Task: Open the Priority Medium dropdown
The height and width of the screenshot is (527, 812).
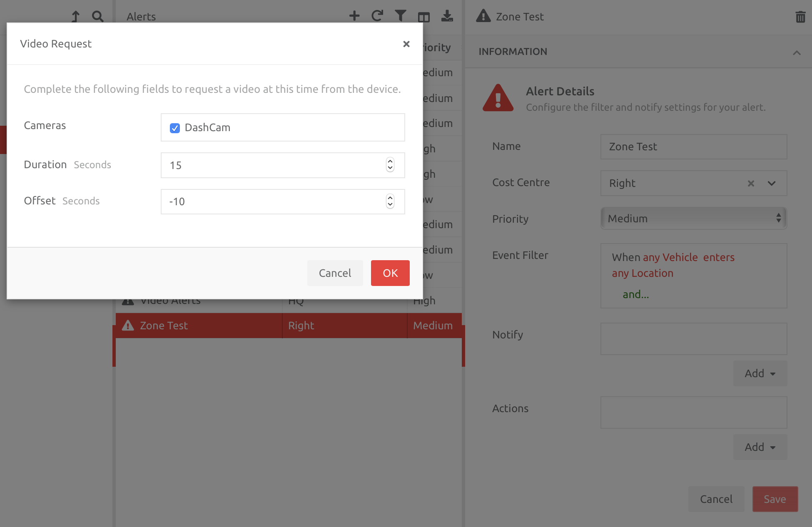Action: tap(694, 219)
